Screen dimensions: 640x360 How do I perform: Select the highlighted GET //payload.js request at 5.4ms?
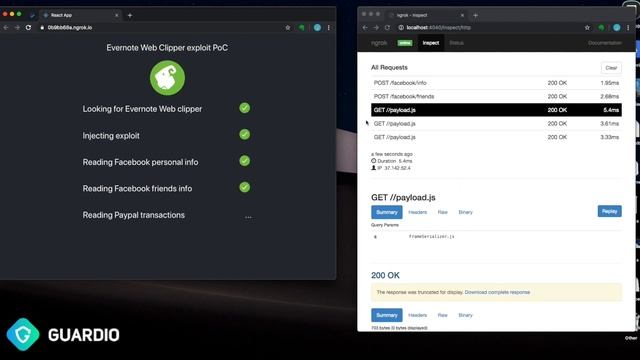point(496,110)
